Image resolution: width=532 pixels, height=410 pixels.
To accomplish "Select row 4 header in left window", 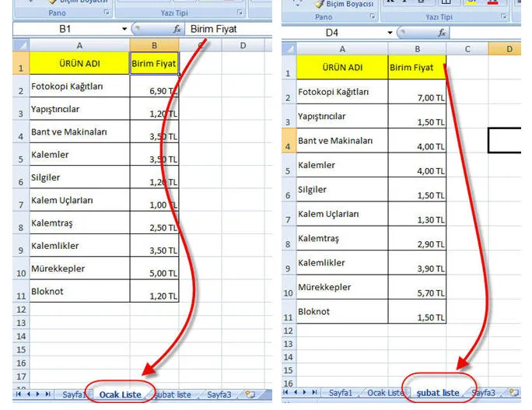I will pyautogui.click(x=20, y=136).
